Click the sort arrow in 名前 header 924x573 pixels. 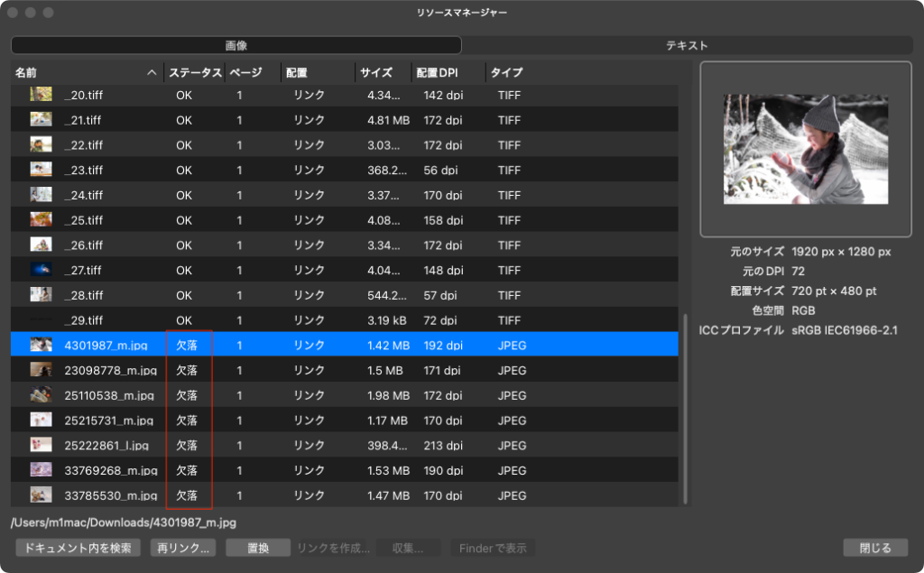click(x=152, y=72)
